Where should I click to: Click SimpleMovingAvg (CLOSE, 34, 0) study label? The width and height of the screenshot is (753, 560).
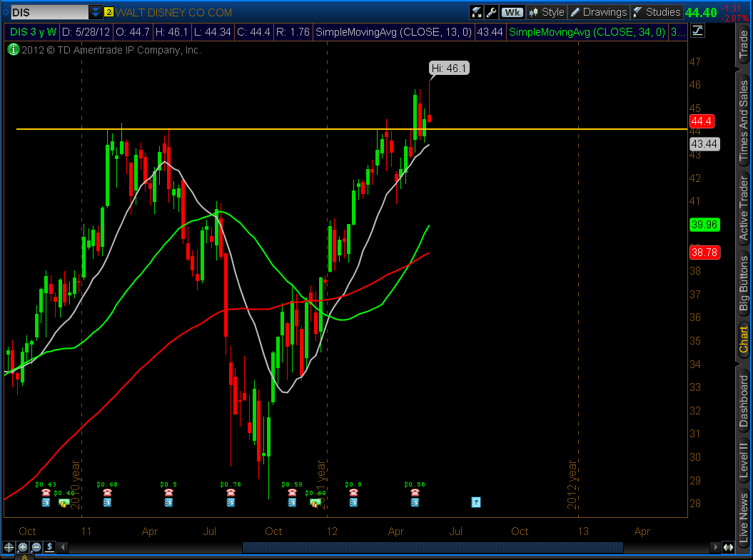[x=587, y=32]
